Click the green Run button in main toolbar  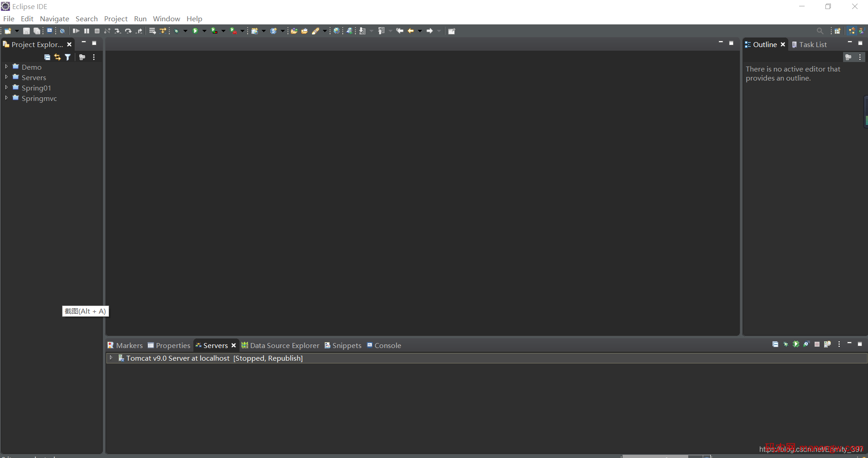pyautogui.click(x=195, y=31)
